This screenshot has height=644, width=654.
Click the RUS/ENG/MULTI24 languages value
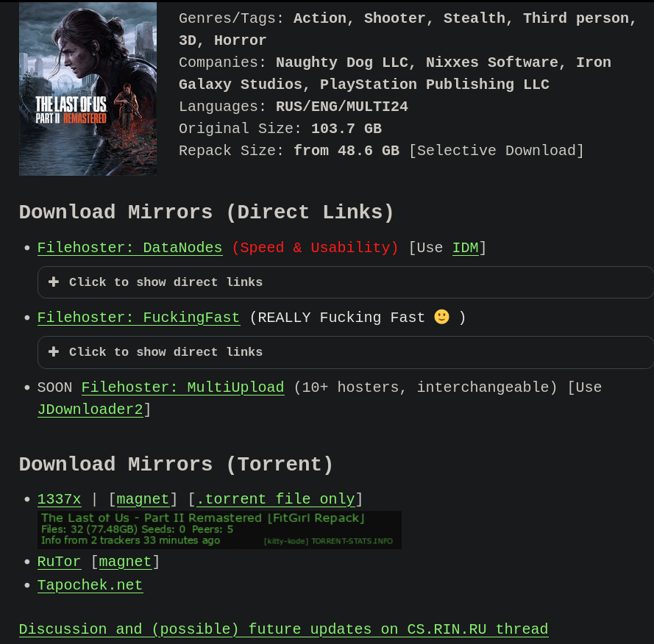[x=342, y=107]
